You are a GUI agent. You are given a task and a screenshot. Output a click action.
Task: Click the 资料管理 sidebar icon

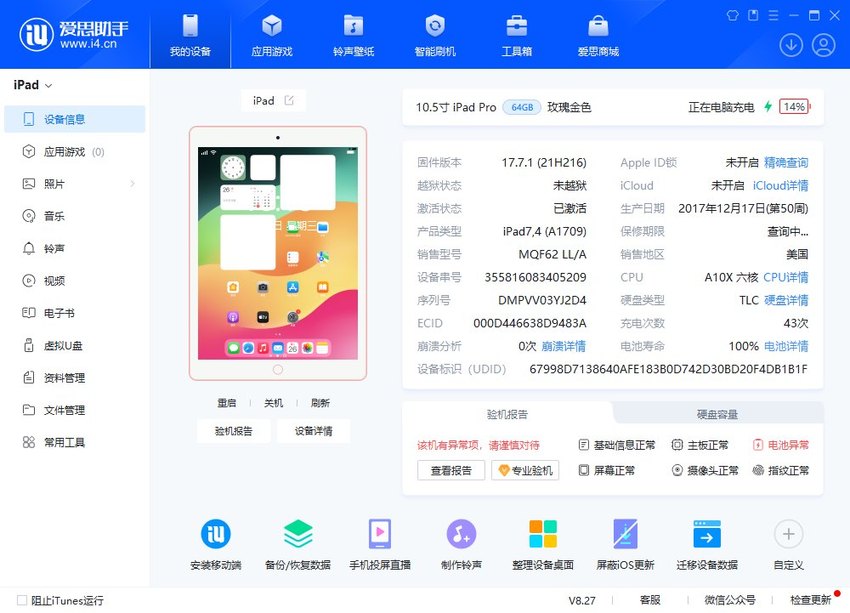pos(29,378)
